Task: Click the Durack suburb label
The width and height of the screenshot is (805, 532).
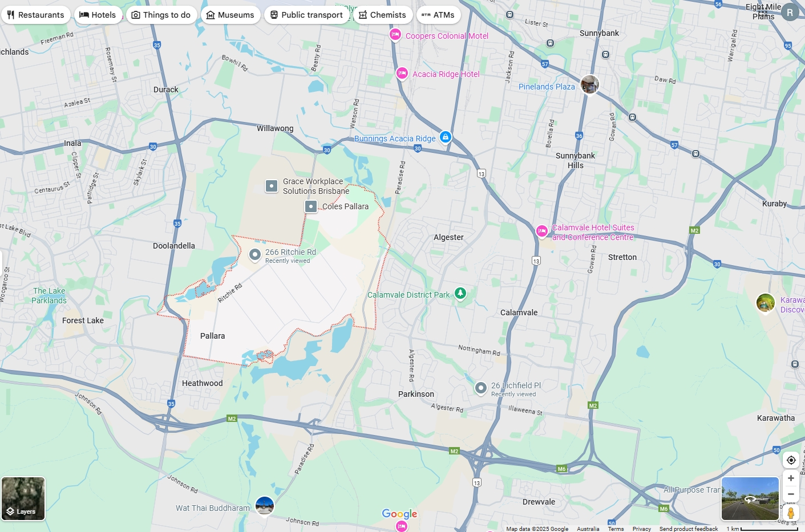Action: click(x=166, y=90)
